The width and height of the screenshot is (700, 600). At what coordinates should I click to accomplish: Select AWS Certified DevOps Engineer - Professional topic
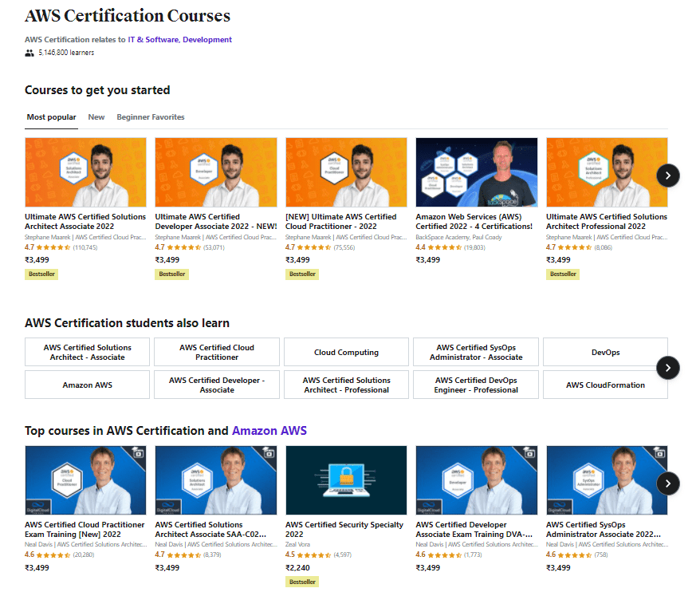click(x=476, y=385)
